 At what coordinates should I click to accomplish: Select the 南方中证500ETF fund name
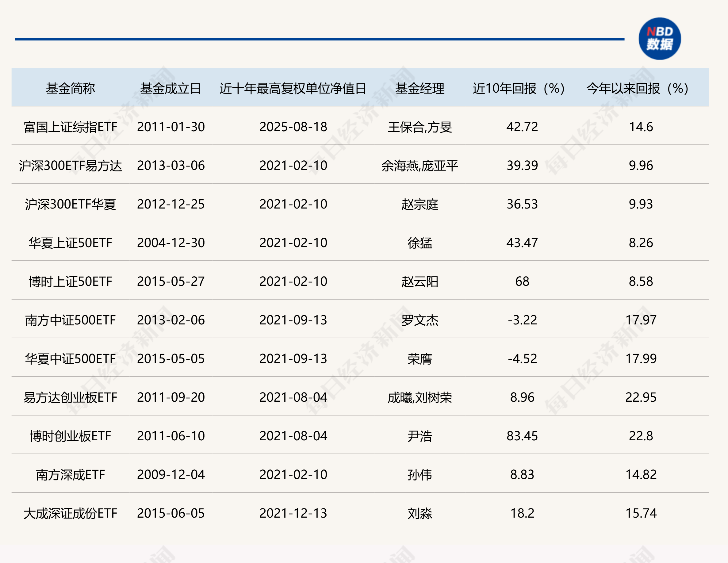click(x=70, y=320)
